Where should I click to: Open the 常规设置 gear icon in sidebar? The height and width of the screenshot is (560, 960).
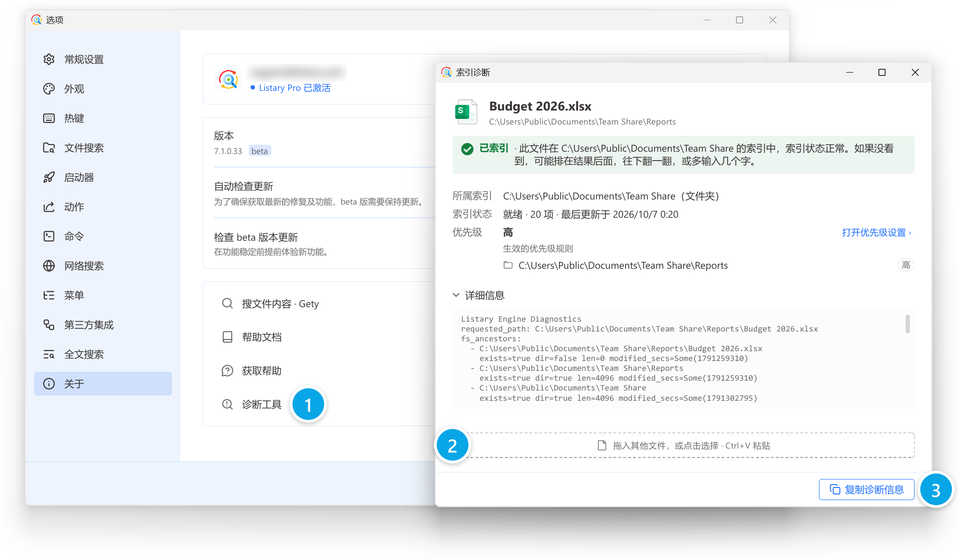[49, 59]
